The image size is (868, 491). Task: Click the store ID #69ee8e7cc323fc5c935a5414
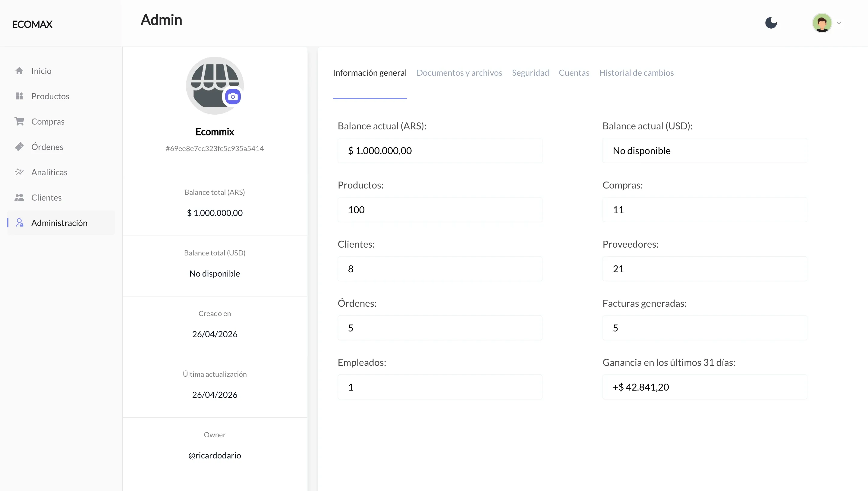(215, 149)
